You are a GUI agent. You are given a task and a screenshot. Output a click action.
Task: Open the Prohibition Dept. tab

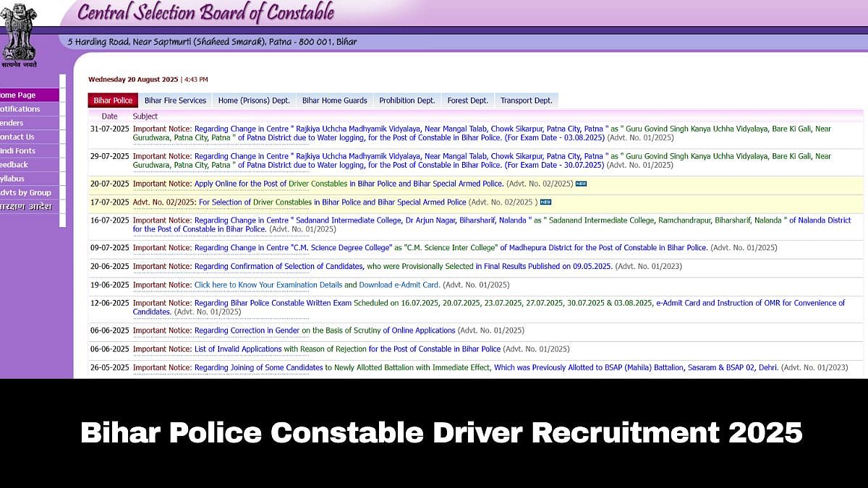[407, 100]
